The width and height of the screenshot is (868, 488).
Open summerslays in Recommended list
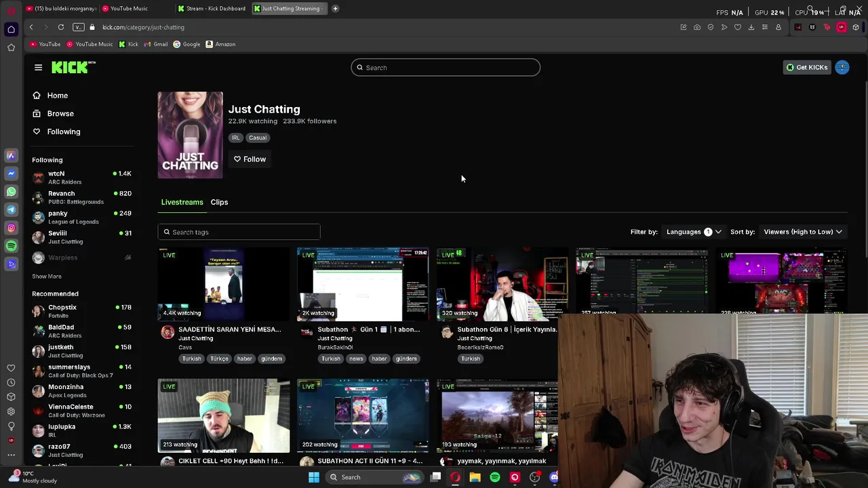[81, 371]
